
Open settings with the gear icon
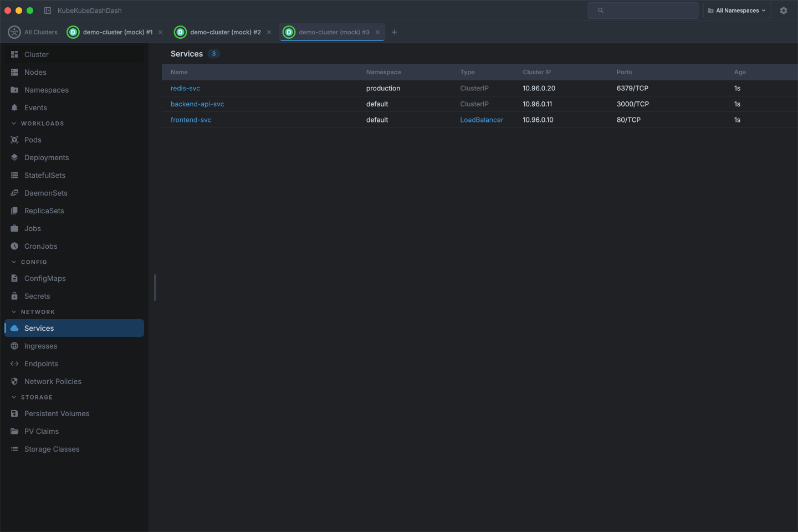pyautogui.click(x=784, y=11)
